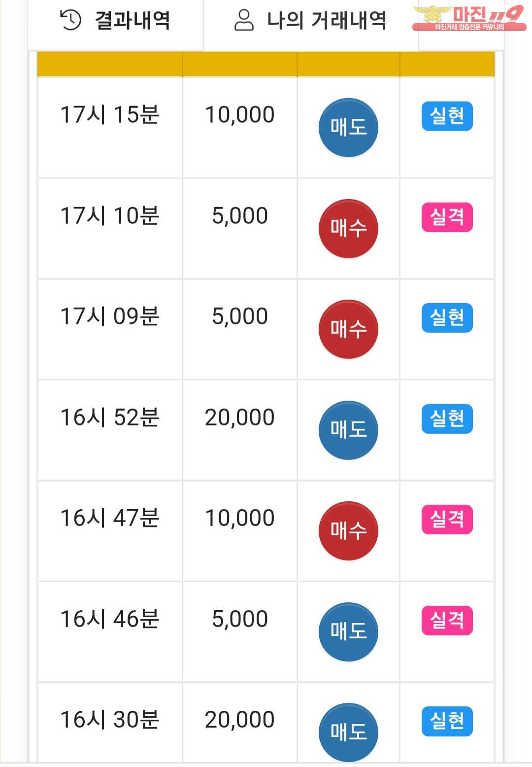This screenshot has height=767, width=532.
Task: Select the 17시 15분 time cell
Action: (x=109, y=115)
